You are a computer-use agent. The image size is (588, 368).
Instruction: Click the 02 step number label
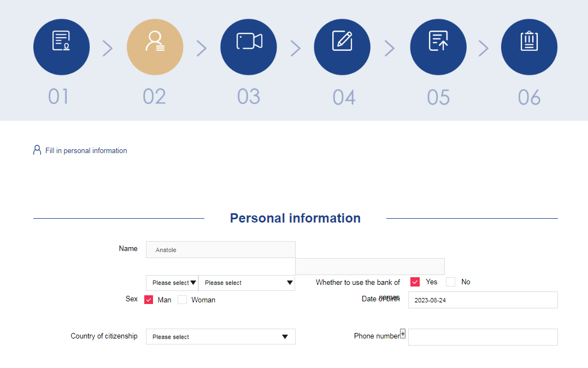coord(154,97)
